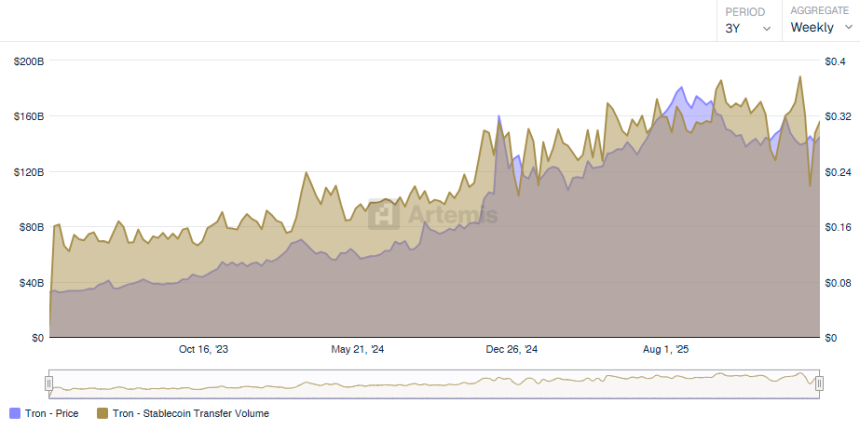Toggle the Tron - Price series label
The image size is (860, 430).
pos(53,413)
